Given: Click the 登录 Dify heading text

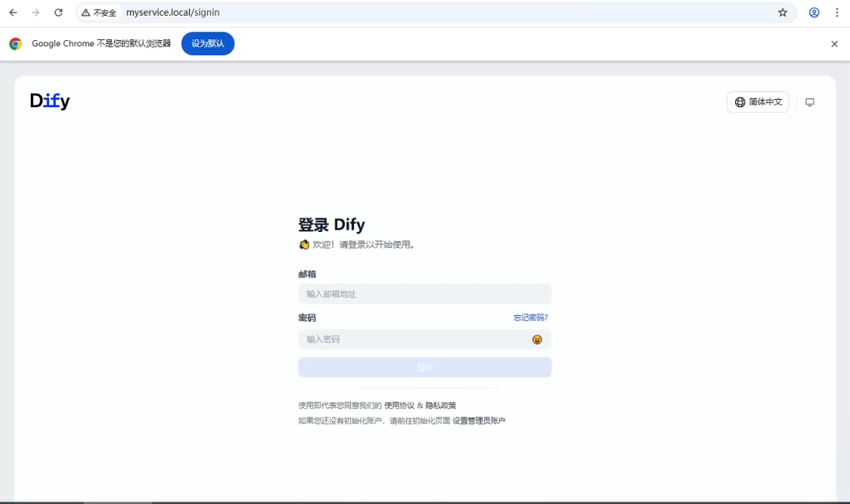Looking at the screenshot, I should [331, 225].
